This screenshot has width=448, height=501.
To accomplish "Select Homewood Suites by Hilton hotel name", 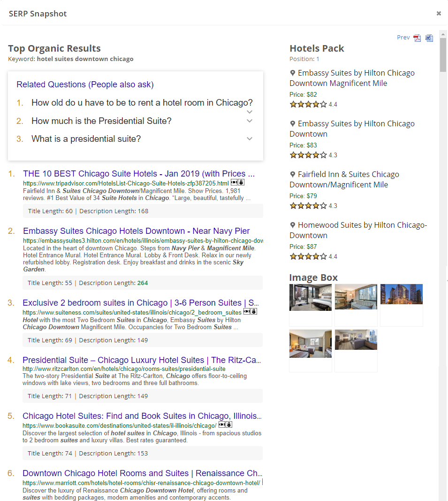I will point(358,230).
